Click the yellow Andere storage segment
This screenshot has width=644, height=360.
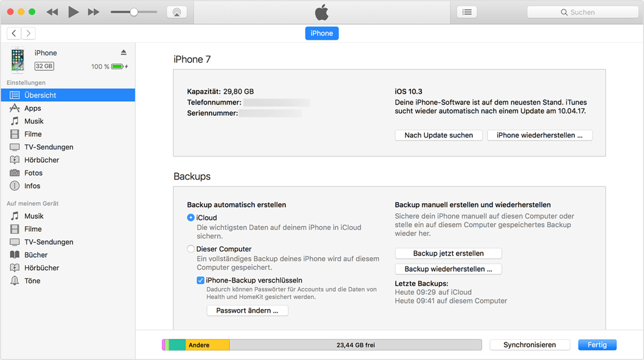pyautogui.click(x=208, y=345)
